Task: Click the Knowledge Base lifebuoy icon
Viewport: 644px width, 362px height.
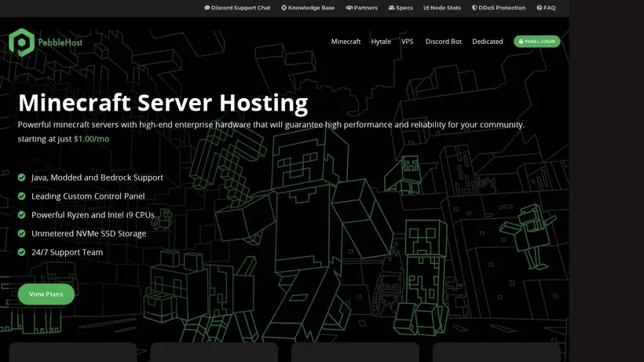Action: [284, 8]
